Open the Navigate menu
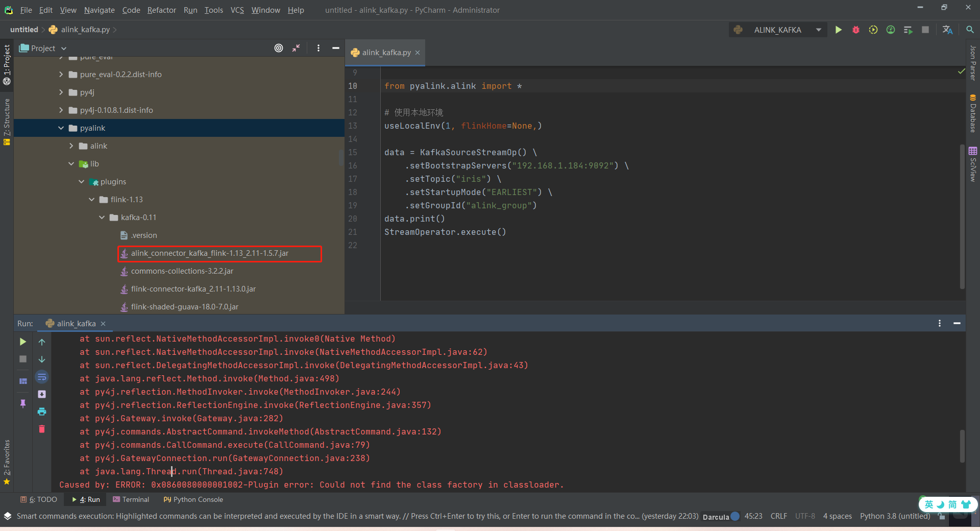This screenshot has height=531, width=980. pyautogui.click(x=99, y=10)
